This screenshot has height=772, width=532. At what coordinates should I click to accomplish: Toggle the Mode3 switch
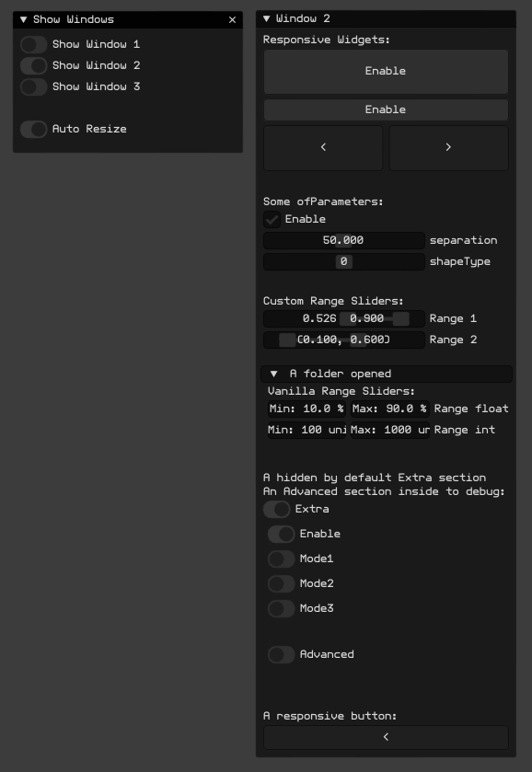click(x=282, y=608)
